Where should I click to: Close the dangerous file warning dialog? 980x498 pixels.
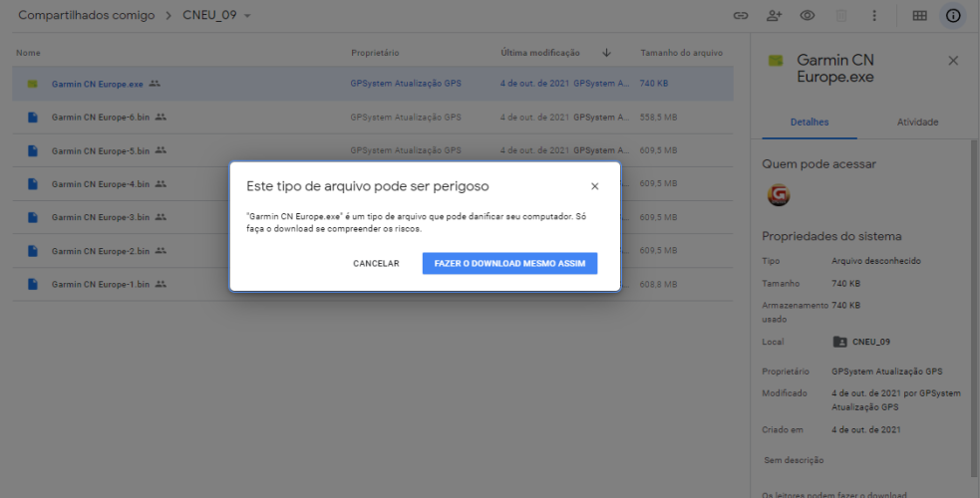595,186
